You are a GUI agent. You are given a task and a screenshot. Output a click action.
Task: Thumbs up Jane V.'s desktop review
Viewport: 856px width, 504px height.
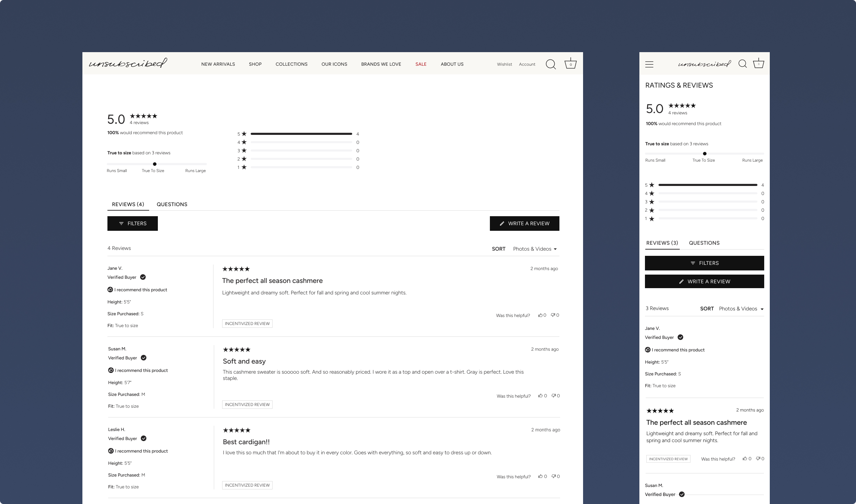tap(541, 315)
